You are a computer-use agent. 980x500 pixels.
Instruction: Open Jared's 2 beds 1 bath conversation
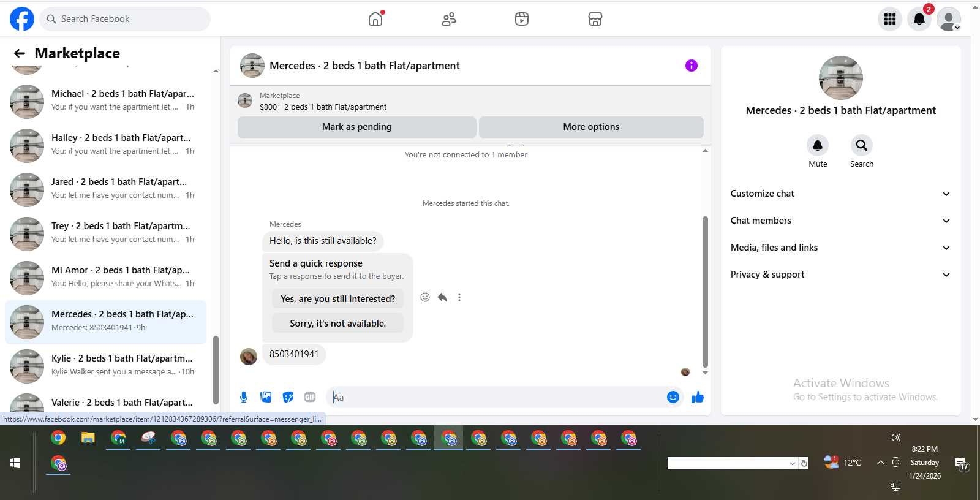pos(105,189)
